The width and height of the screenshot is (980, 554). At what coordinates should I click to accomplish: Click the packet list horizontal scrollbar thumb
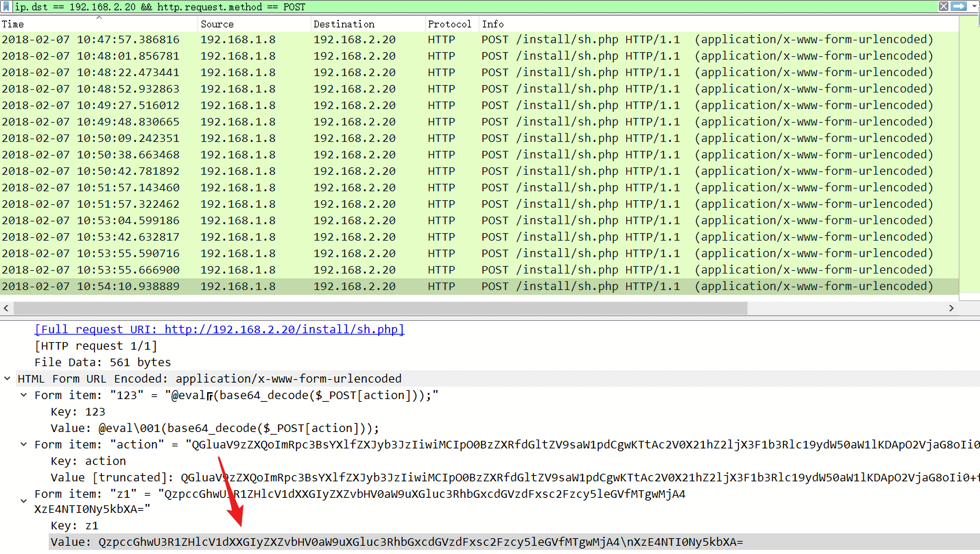coord(381,308)
